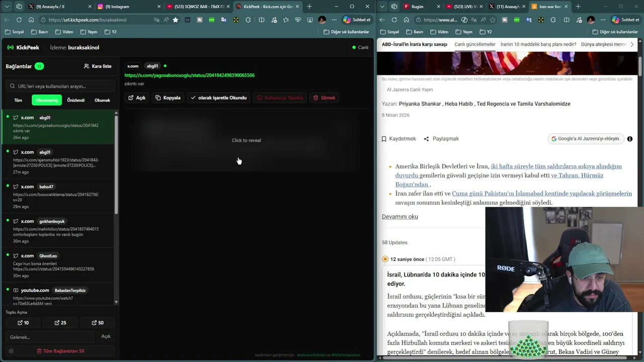Expand tab search chevron in right window
This screenshot has height=362, width=644.
(382, 7)
